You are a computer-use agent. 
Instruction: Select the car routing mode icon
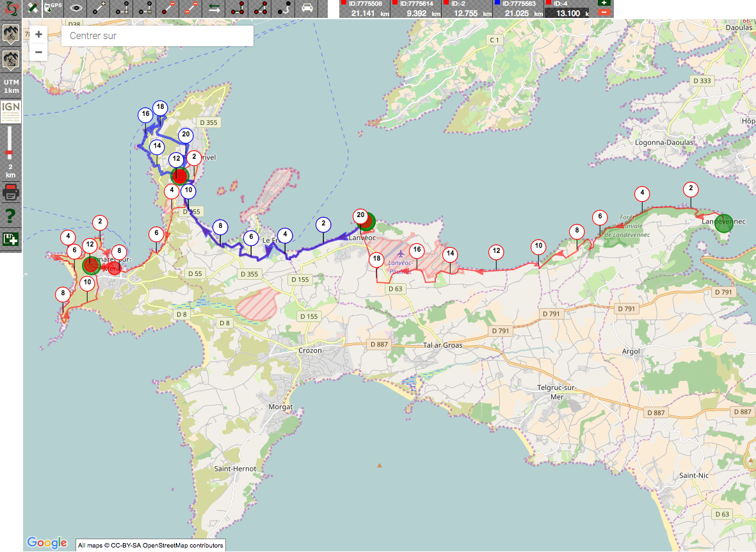tap(307, 8)
